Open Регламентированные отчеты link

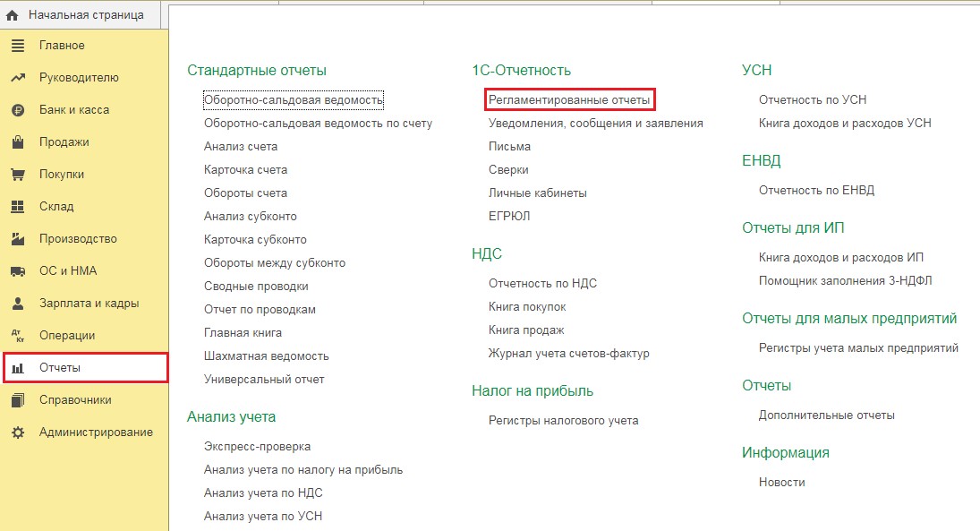click(x=569, y=99)
